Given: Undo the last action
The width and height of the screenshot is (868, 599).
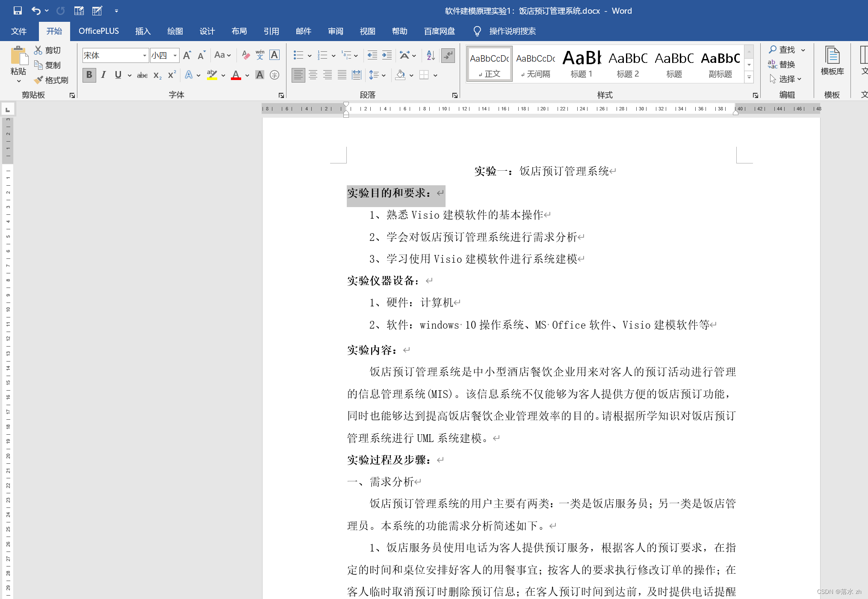Looking at the screenshot, I should point(36,11).
